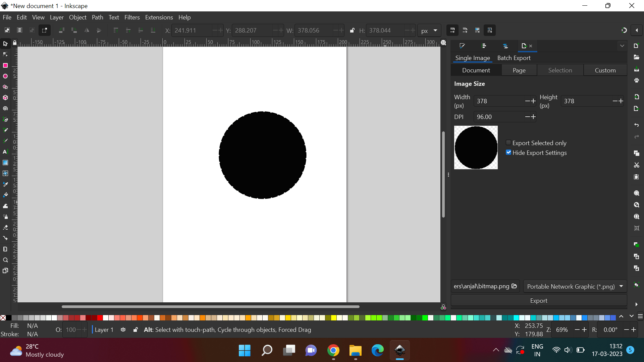Enable Export Selected only checkbox

click(508, 143)
